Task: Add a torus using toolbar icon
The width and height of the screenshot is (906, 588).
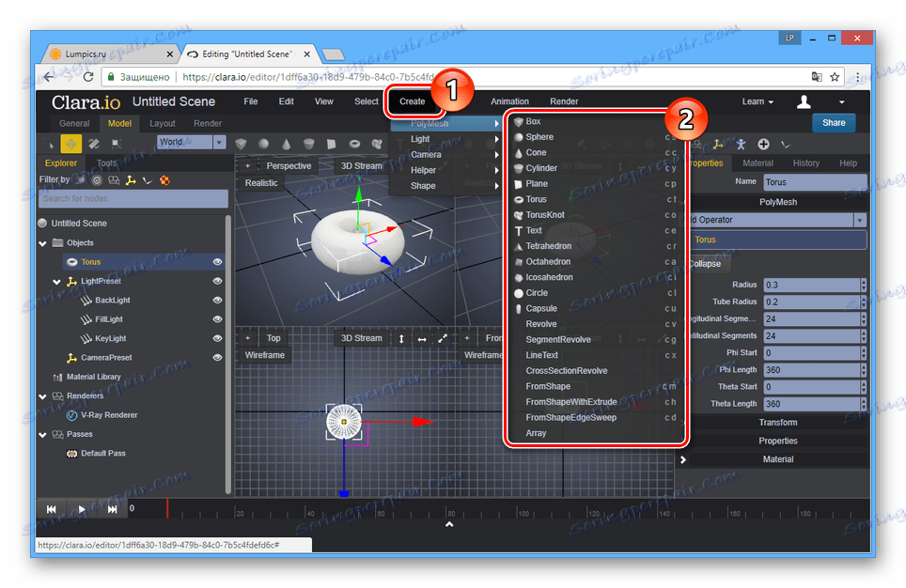Action: [x=354, y=144]
